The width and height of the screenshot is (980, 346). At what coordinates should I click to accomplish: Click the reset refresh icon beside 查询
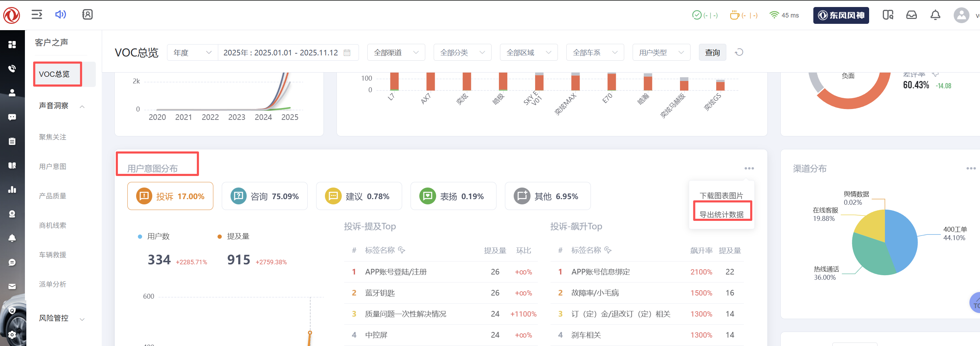click(x=739, y=53)
